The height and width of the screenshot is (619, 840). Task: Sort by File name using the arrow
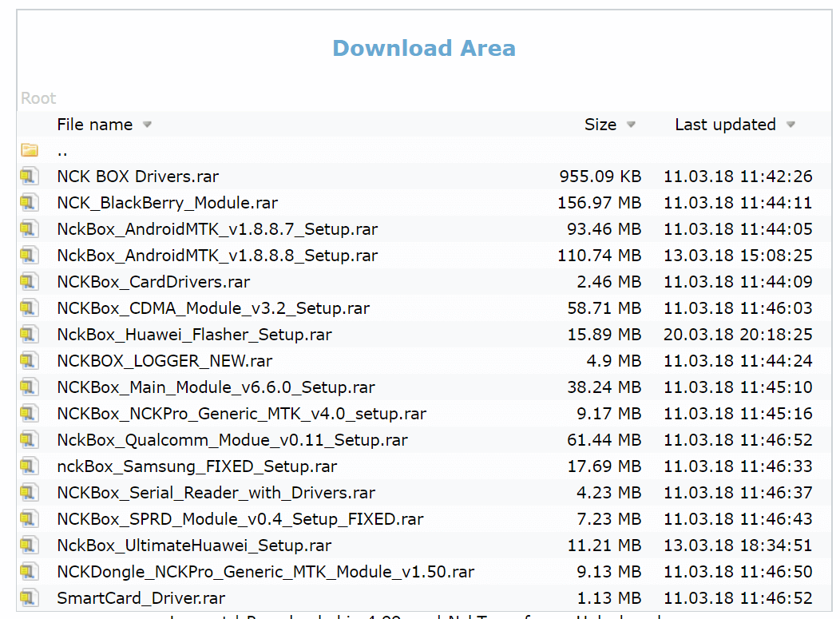click(x=147, y=125)
